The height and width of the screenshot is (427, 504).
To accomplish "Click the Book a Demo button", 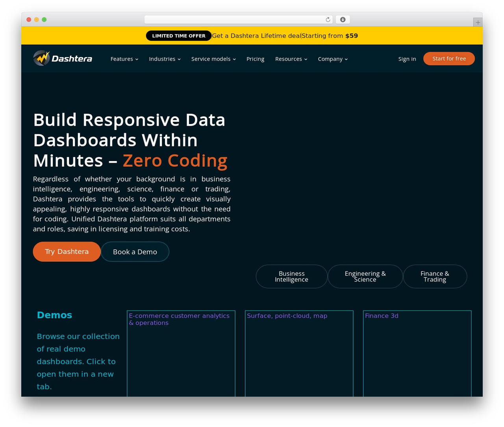I will point(135,252).
